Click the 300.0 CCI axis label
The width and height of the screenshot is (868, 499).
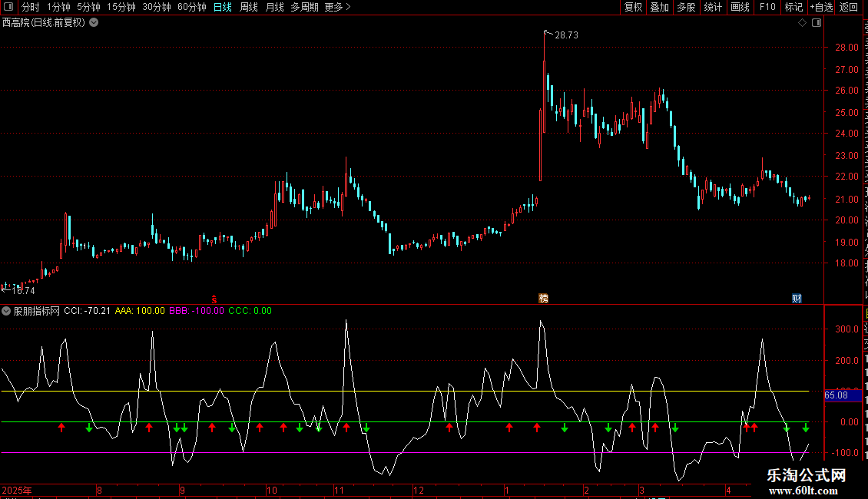847,329
